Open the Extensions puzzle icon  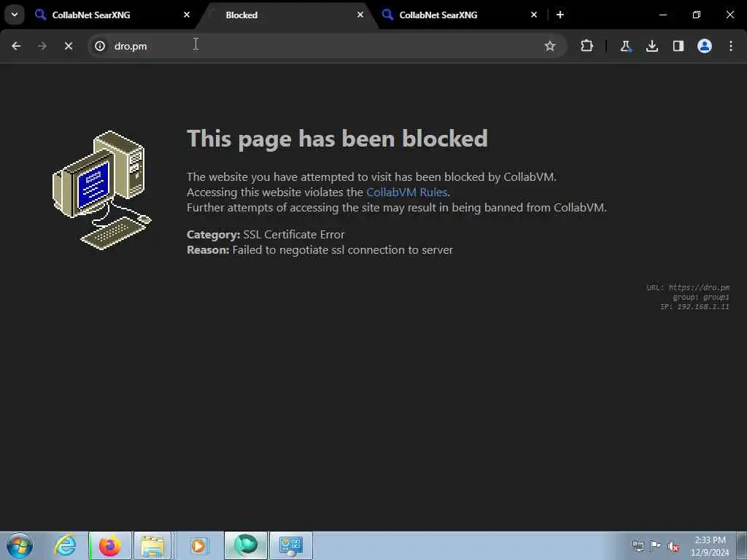tap(587, 46)
